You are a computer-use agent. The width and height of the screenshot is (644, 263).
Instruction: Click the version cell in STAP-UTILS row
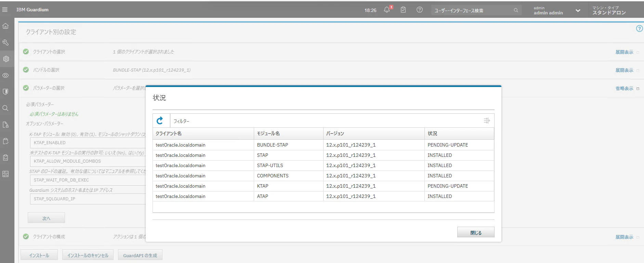[374, 165]
